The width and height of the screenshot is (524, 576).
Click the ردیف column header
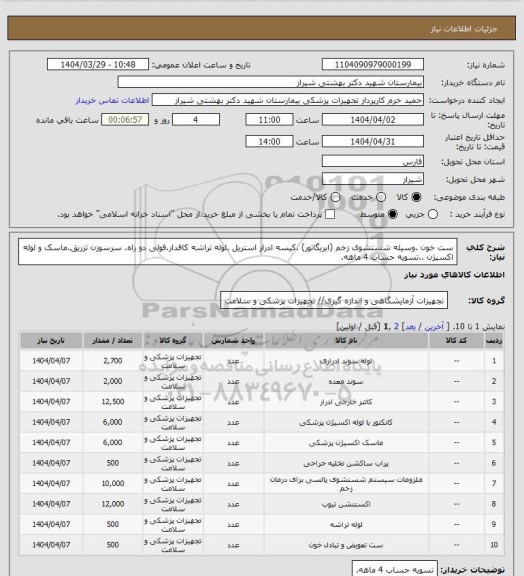click(494, 341)
